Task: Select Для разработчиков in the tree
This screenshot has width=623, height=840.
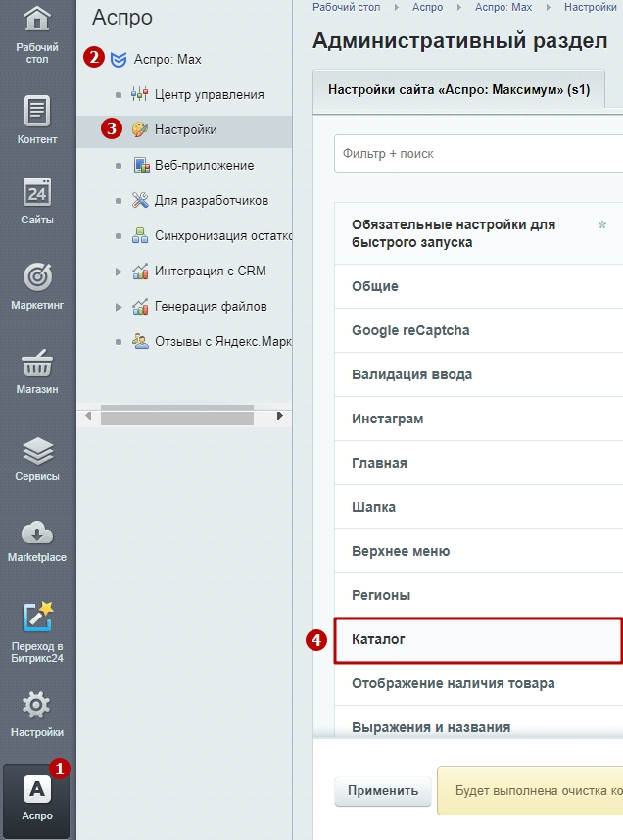Action: click(x=212, y=200)
